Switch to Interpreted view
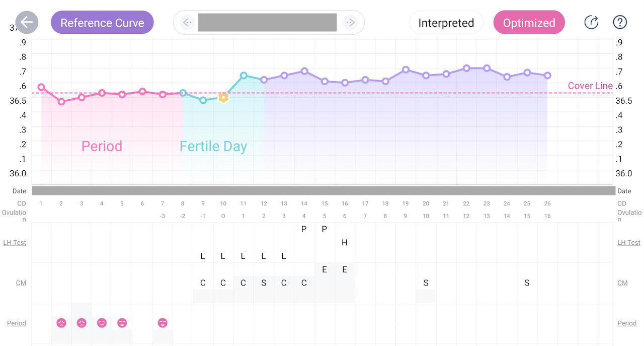This screenshot has height=346, width=644. [x=446, y=23]
